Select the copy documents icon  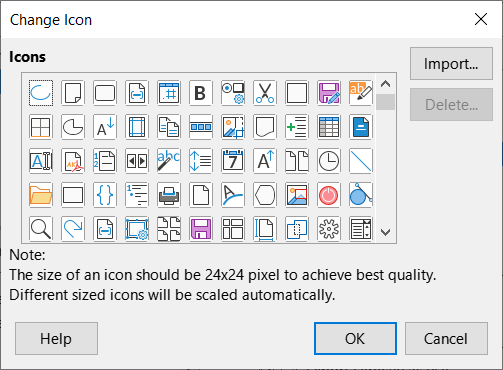169,127
